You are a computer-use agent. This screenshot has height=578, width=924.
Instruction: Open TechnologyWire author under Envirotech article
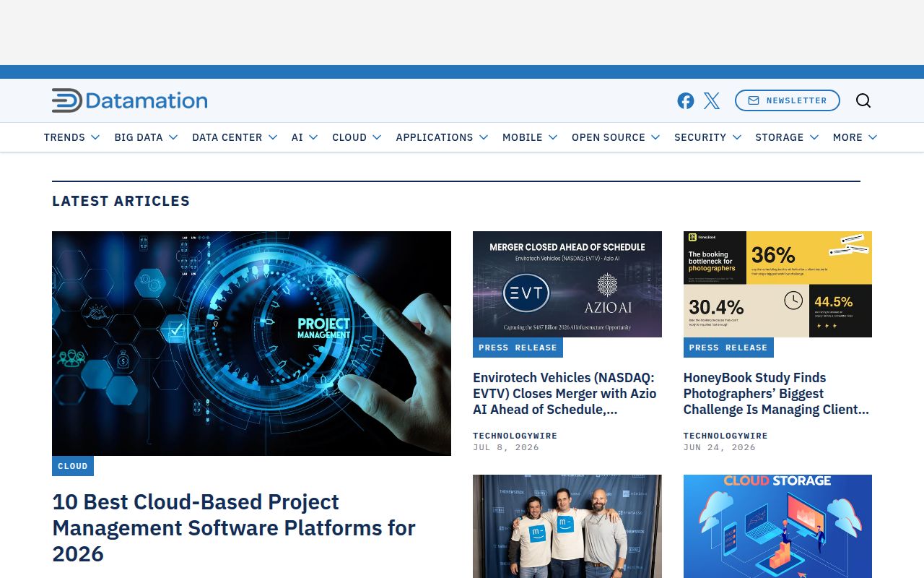[x=515, y=436]
